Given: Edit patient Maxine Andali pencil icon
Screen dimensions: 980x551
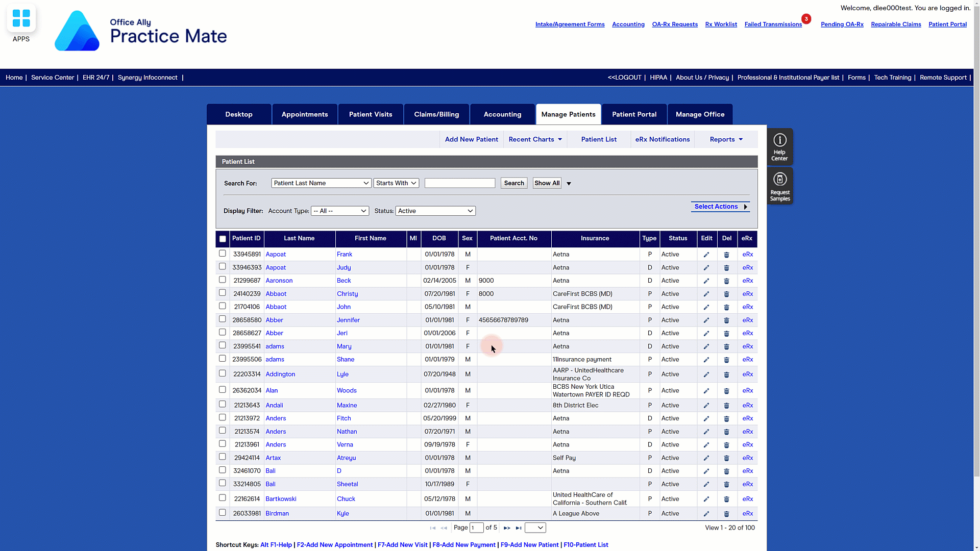Looking at the screenshot, I should point(706,406).
